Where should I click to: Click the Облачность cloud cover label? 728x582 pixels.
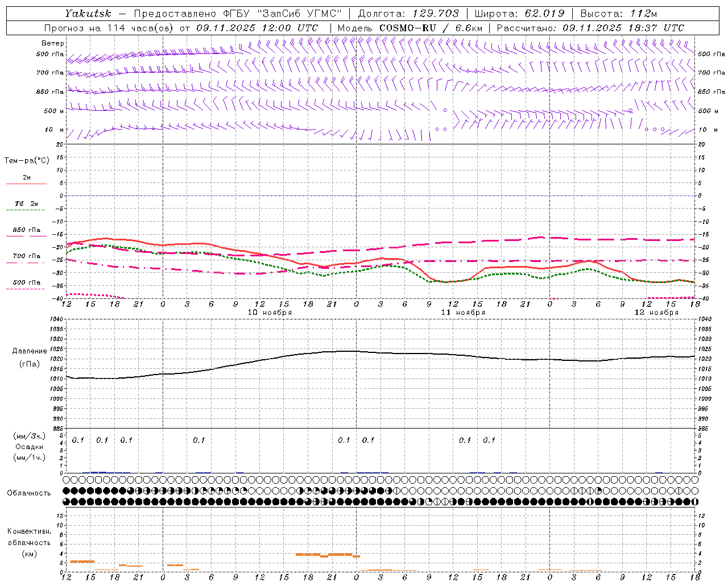point(29,493)
